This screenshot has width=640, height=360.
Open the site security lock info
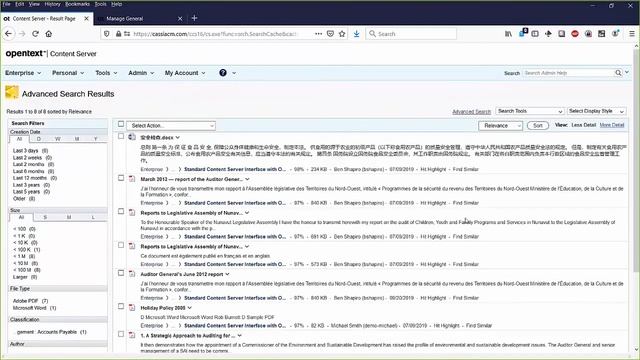point(118,34)
